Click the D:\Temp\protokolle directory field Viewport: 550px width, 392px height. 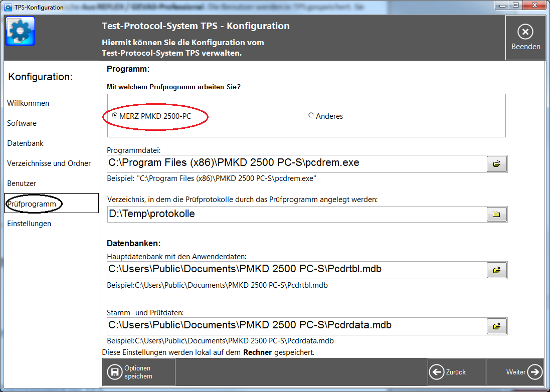pyautogui.click(x=297, y=214)
